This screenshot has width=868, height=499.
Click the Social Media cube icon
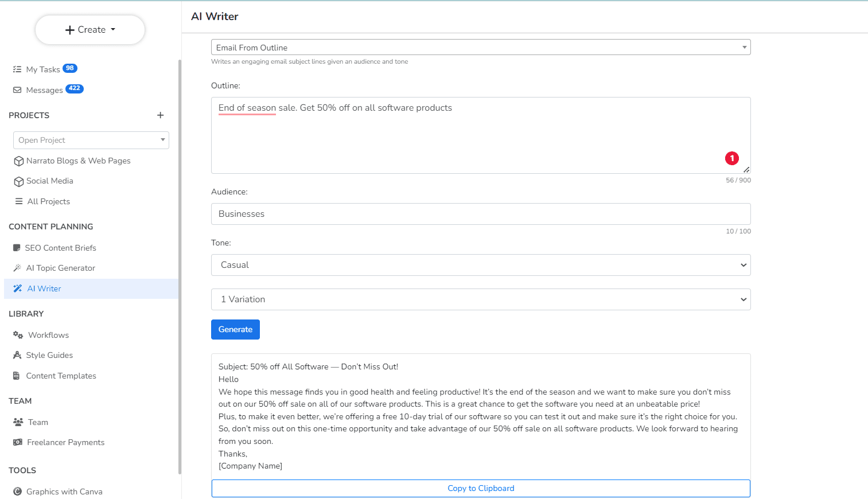[19, 181]
